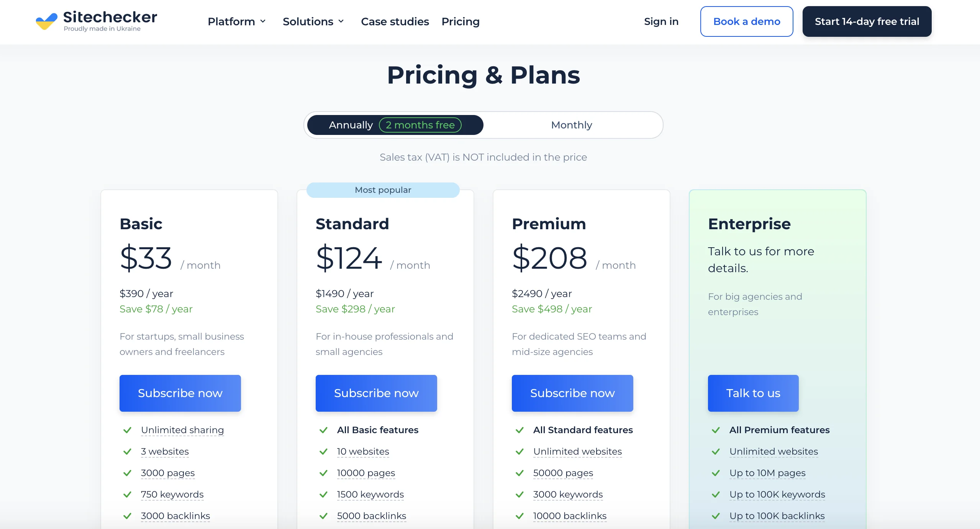Screen dimensions: 980x529
Task: Toggle to Monthly billing option
Action: point(571,125)
